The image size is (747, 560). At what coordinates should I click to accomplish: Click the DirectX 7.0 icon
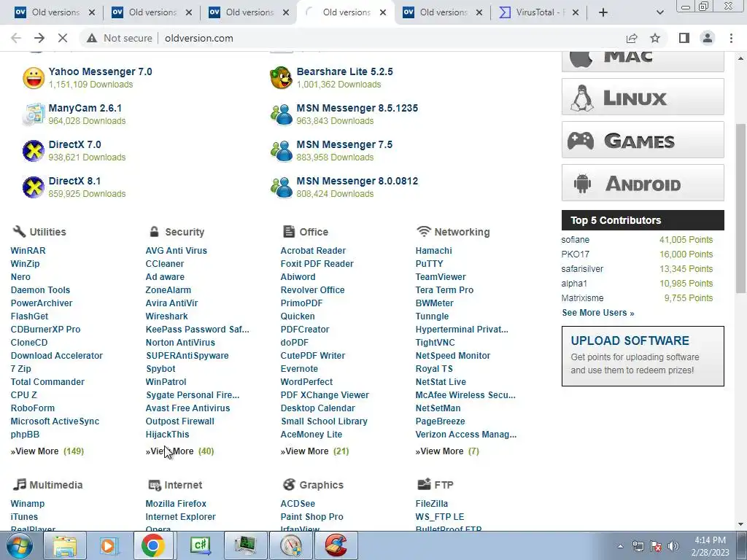(34, 151)
